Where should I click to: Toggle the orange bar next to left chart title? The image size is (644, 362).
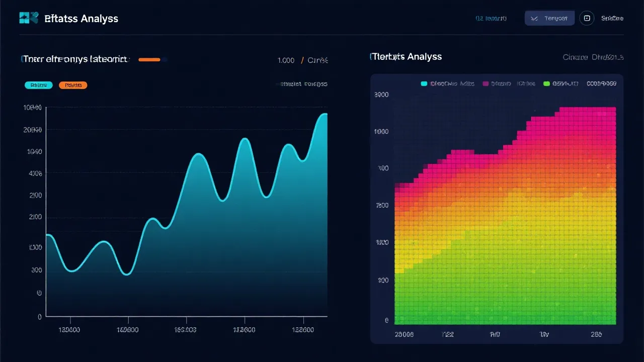click(x=149, y=60)
